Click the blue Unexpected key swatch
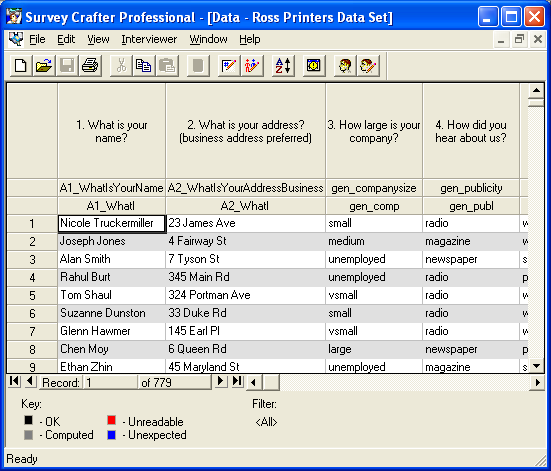Image resolution: width=551 pixels, height=471 pixels. [111, 435]
